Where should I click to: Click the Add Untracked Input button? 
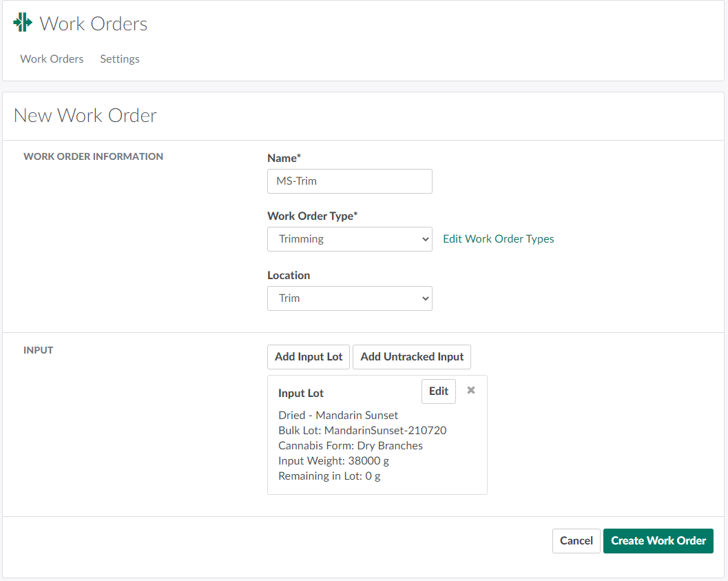(x=411, y=357)
